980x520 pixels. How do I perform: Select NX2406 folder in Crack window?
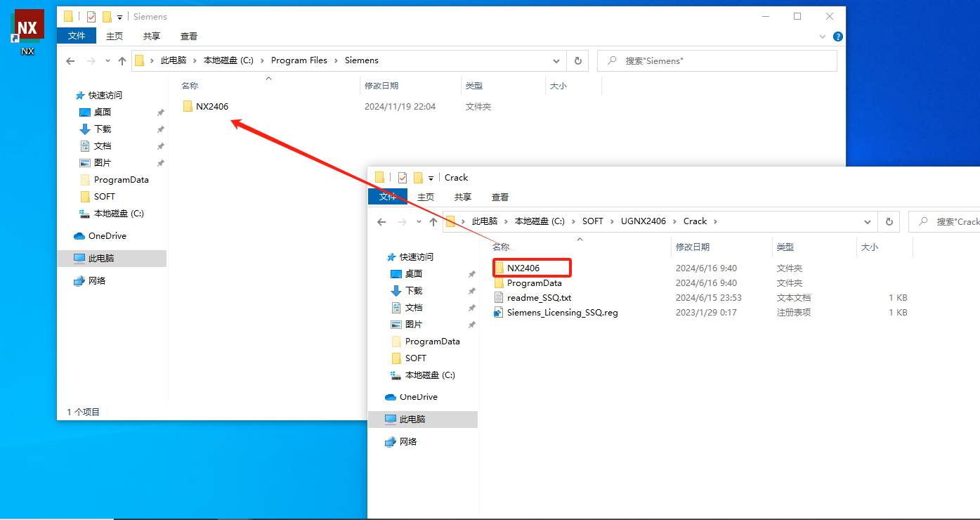(523, 268)
